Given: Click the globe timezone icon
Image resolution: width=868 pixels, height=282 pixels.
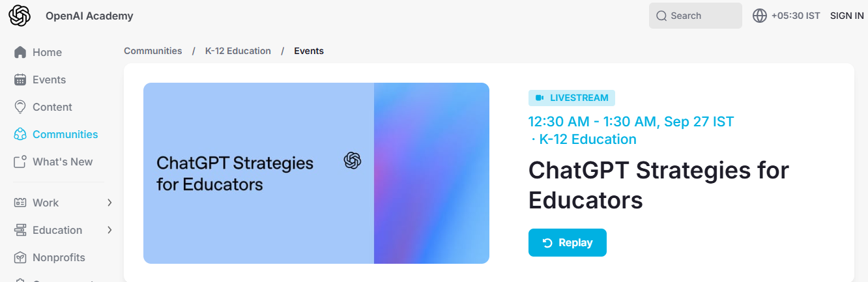Looking at the screenshot, I should click(760, 16).
